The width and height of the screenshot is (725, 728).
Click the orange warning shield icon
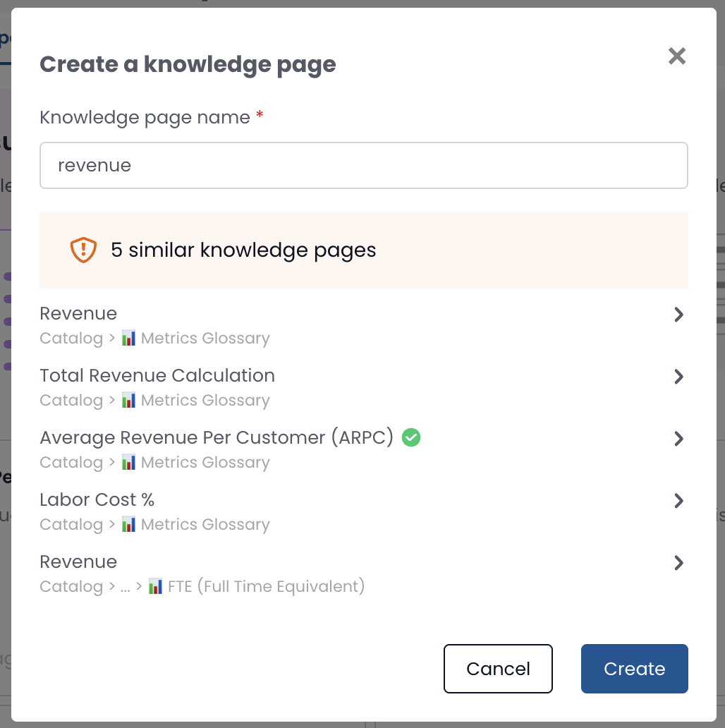83,250
